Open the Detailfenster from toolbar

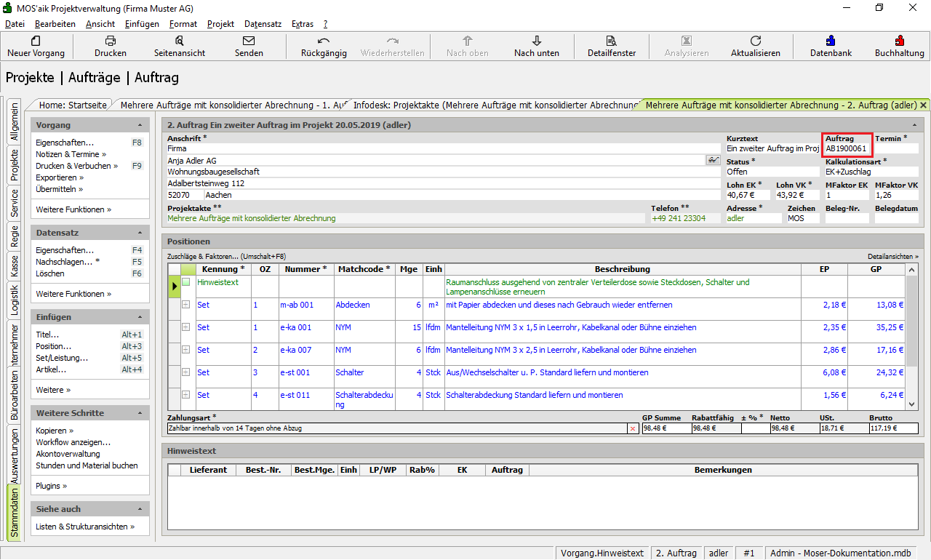coord(611,41)
